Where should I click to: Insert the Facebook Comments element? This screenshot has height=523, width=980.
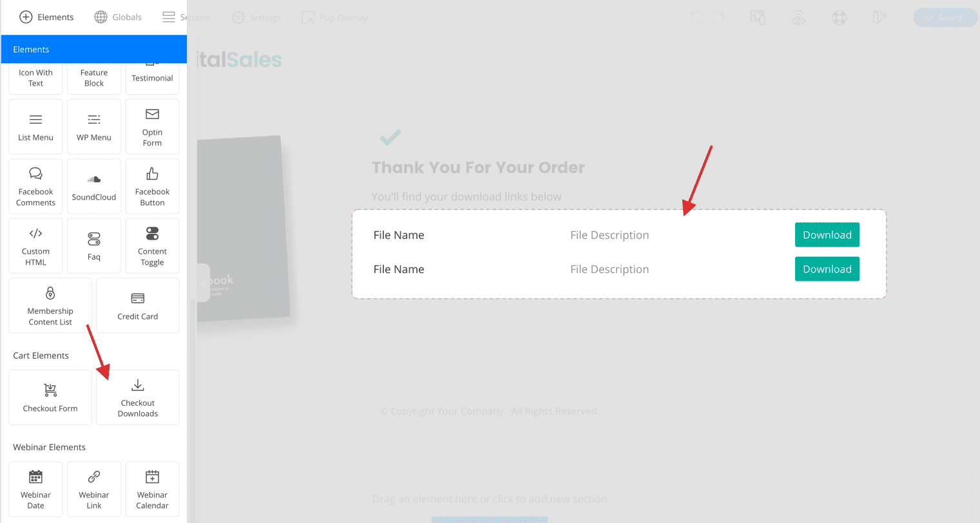tap(35, 186)
